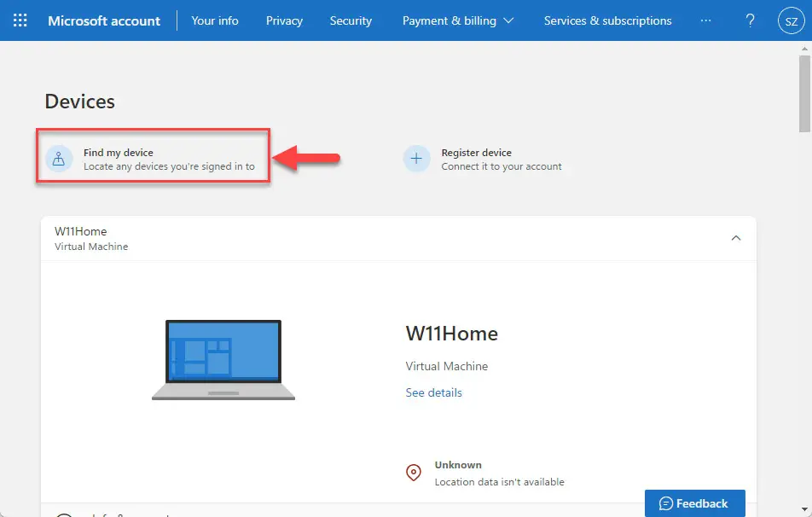Click the W11Home laptop illustration
This screenshot has height=517, width=812.
223,360
